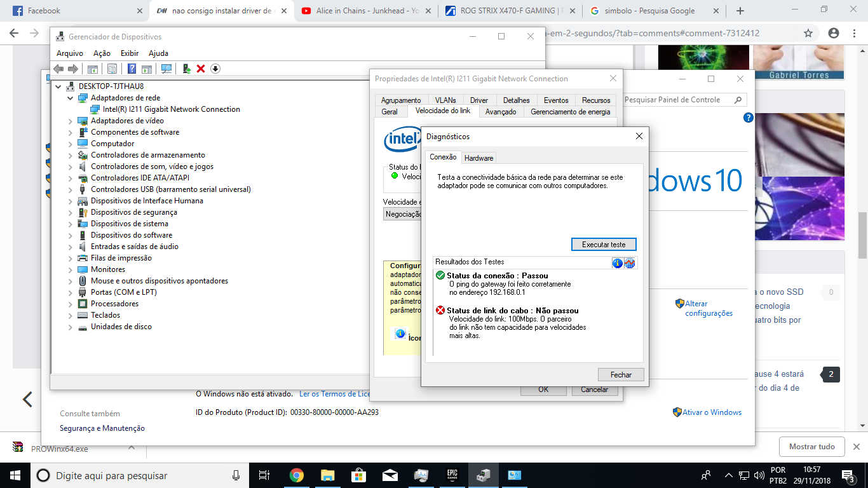The image size is (868, 488).
Task: Click the Mostrar tudo downloads button
Action: pos(811,447)
